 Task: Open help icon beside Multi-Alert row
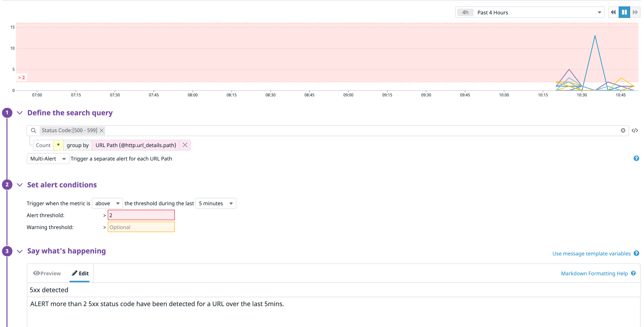[636, 158]
